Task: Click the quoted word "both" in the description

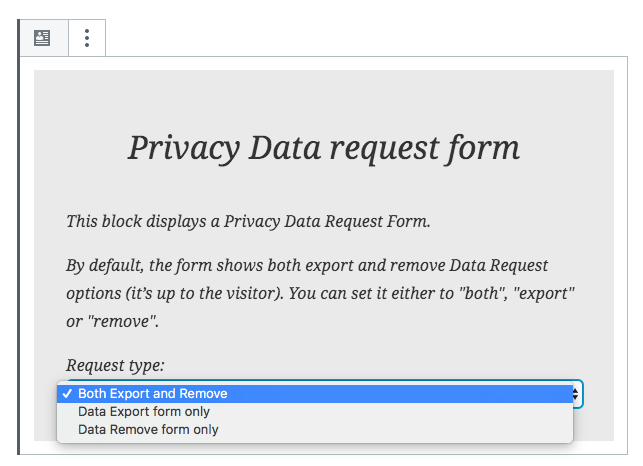Action: pyautogui.click(x=483, y=293)
